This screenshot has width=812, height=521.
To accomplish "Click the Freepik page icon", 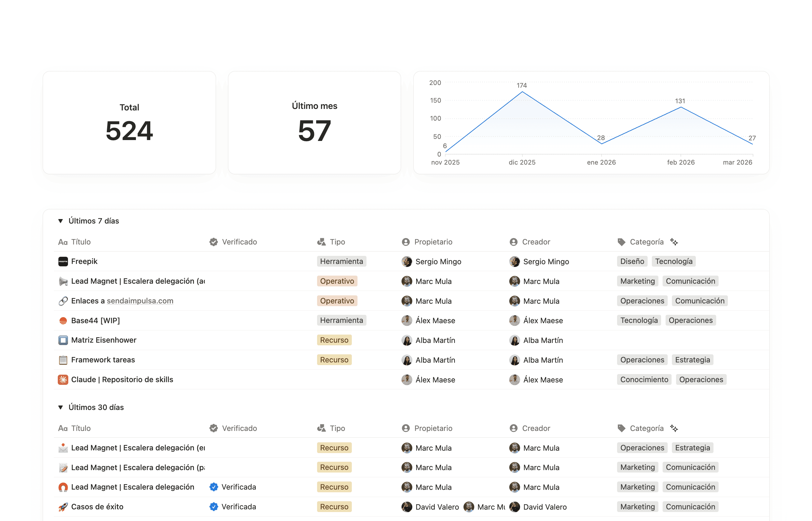I will (63, 262).
